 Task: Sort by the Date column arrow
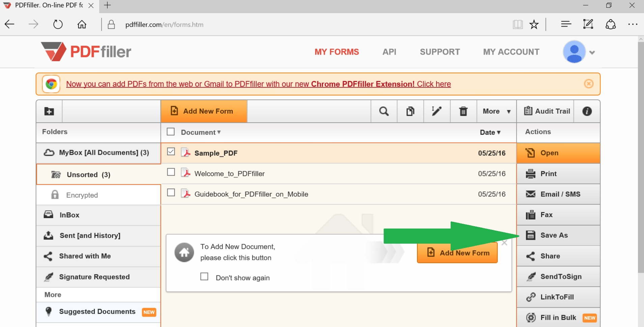pyautogui.click(x=499, y=132)
